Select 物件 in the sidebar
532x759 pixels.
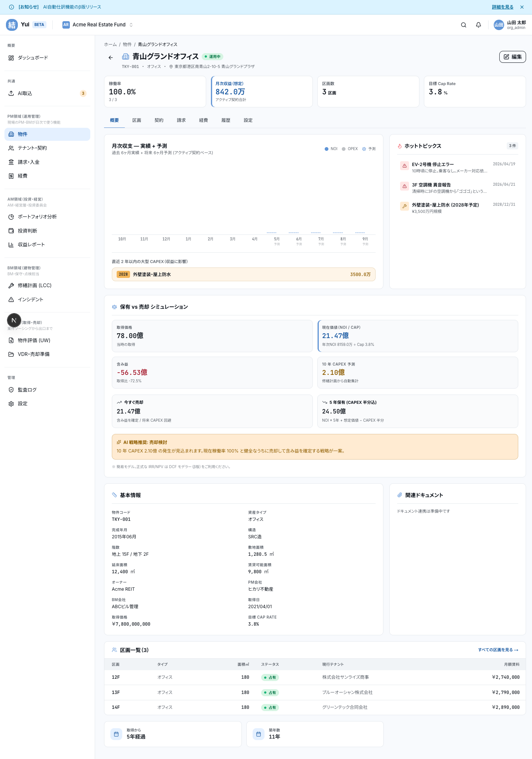click(x=47, y=134)
